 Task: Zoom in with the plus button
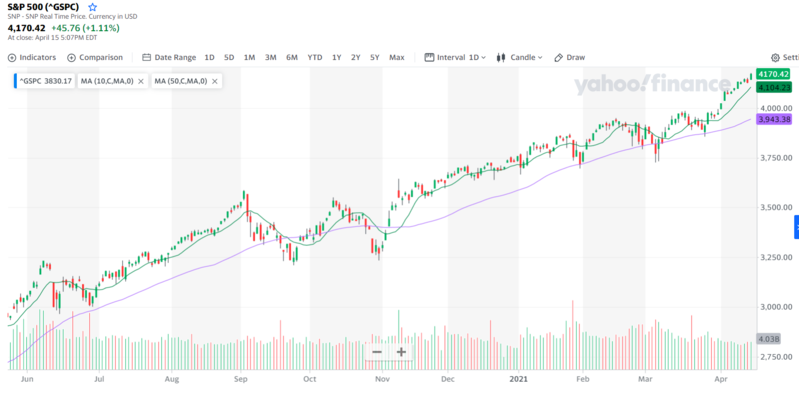(401, 352)
